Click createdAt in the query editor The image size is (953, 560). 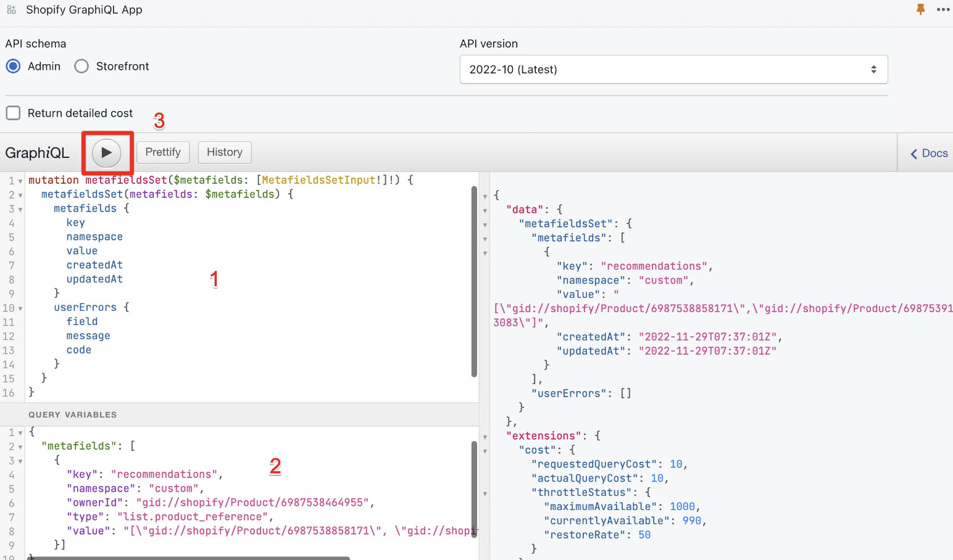coord(94,265)
